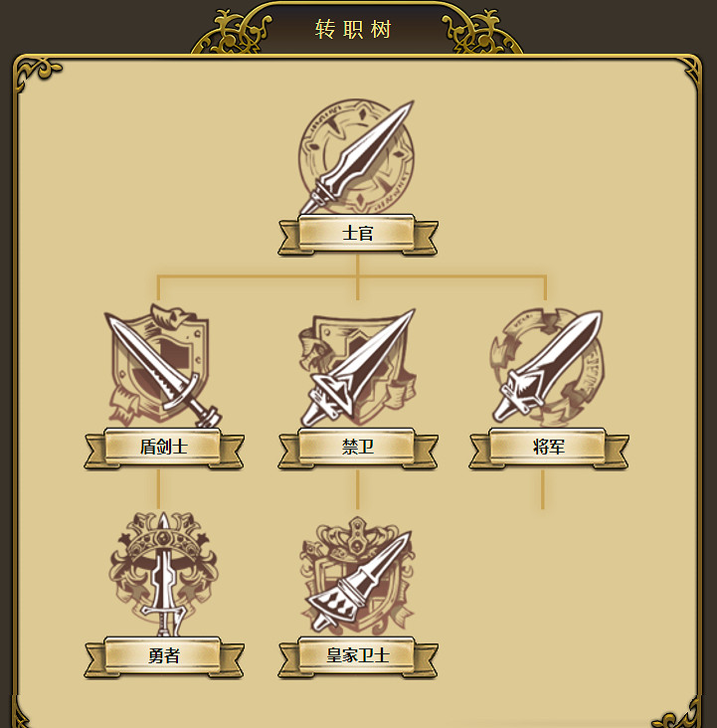Click the 皇家卫士 crest emblem icon
This screenshot has width=717, height=728.
[x=357, y=578]
